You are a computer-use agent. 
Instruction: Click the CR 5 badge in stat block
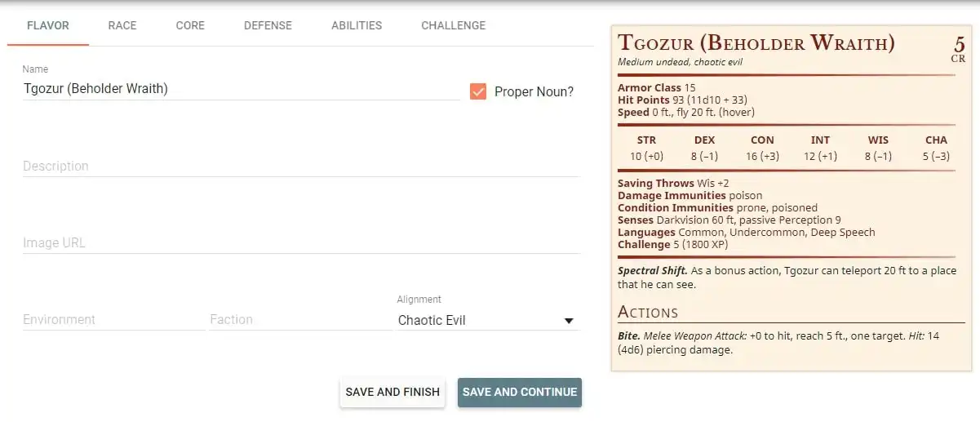(958, 48)
